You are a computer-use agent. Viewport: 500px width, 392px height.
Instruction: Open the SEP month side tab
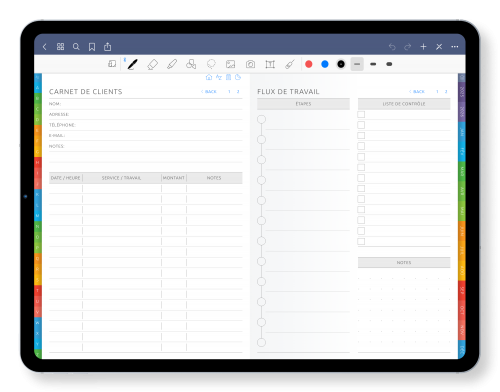click(462, 290)
